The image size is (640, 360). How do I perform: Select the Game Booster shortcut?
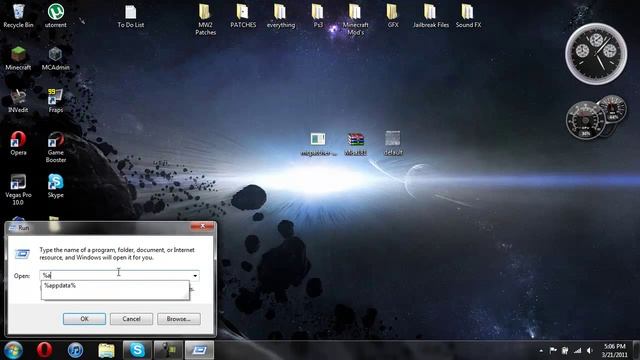[56, 147]
